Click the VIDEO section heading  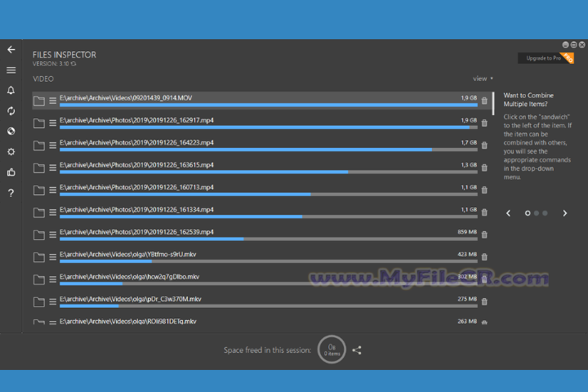tap(43, 78)
